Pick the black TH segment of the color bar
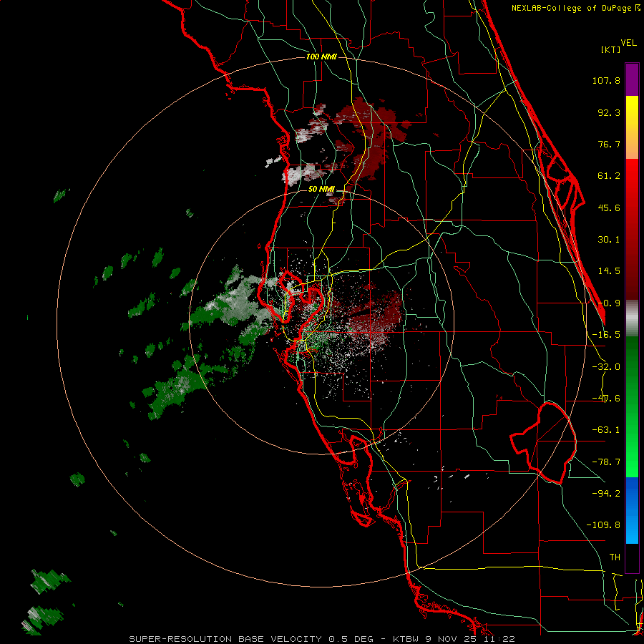This screenshot has width=644, height=644. tap(632, 557)
